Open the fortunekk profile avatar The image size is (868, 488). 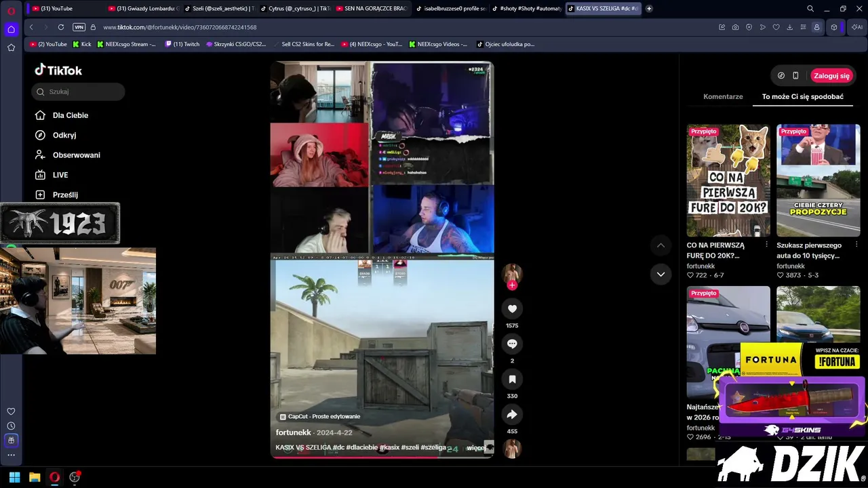point(512,273)
